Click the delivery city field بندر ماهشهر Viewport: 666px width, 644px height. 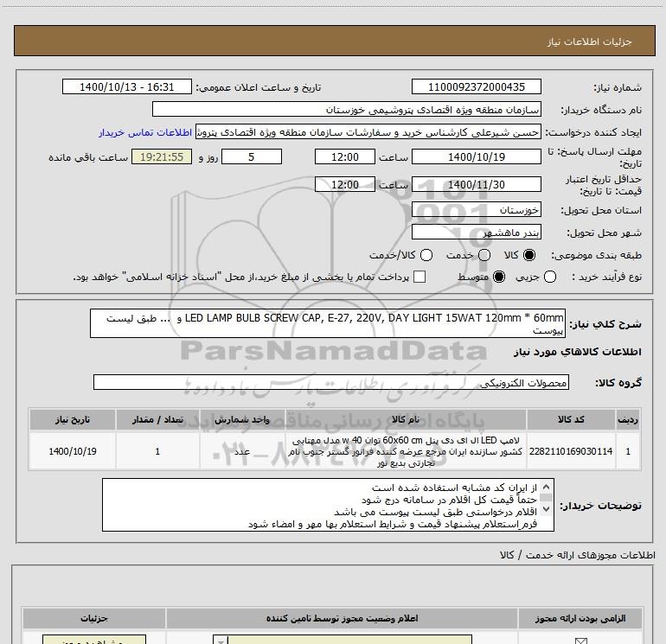[476, 233]
